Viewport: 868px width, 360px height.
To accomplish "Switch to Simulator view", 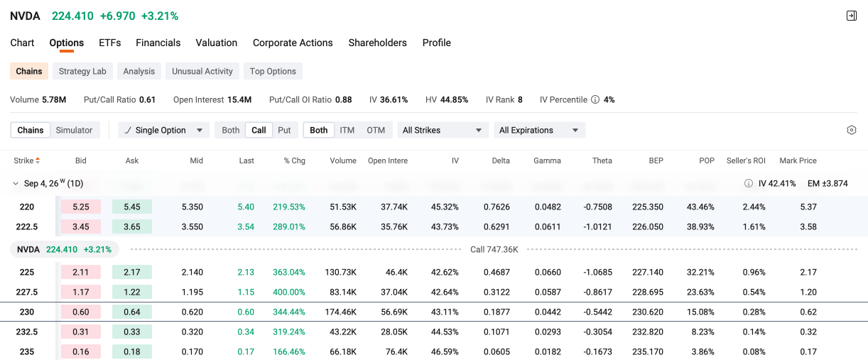I will point(75,130).
